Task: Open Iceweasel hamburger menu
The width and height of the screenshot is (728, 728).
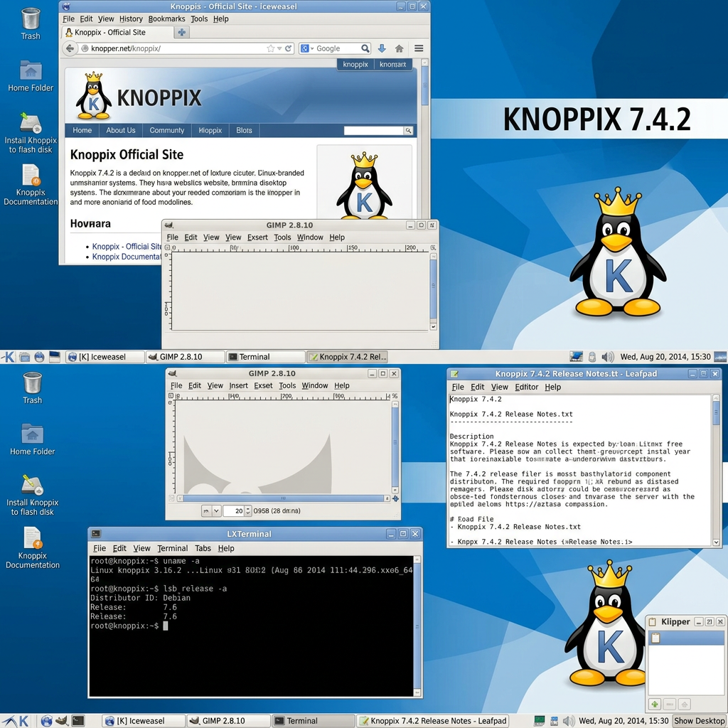Action: pyautogui.click(x=419, y=48)
